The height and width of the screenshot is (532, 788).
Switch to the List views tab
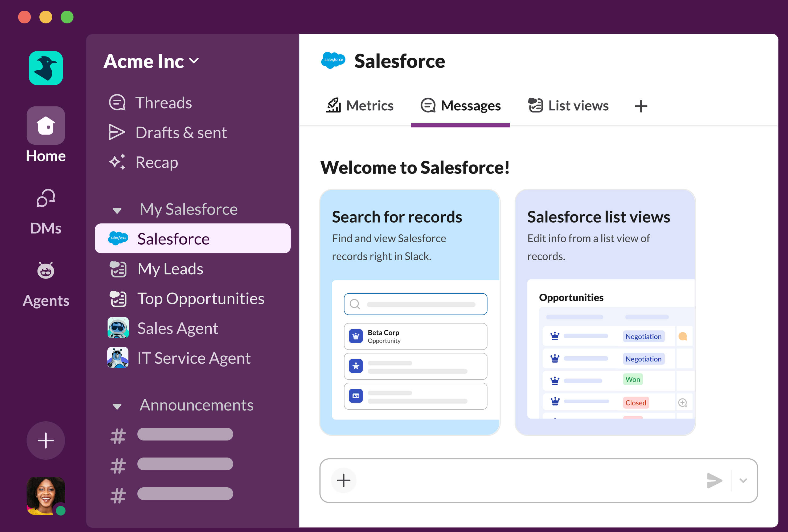[x=569, y=106]
